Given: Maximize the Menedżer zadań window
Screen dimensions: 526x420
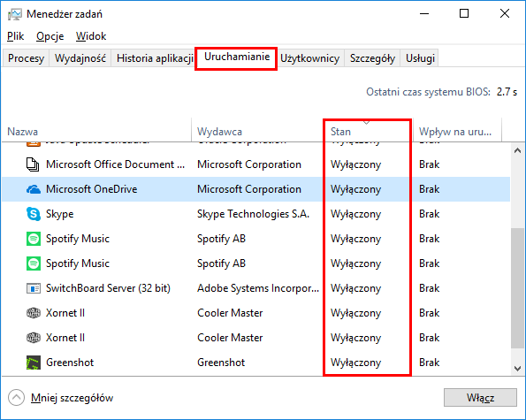Looking at the screenshot, I should coord(464,14).
